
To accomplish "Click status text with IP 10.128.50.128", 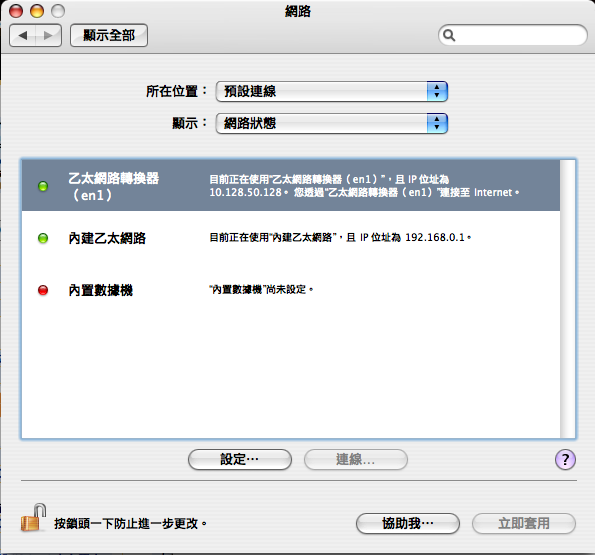I will pyautogui.click(x=364, y=186).
